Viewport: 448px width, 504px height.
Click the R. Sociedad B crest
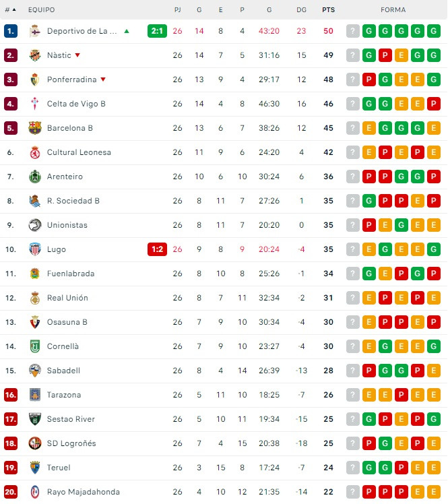tap(35, 201)
